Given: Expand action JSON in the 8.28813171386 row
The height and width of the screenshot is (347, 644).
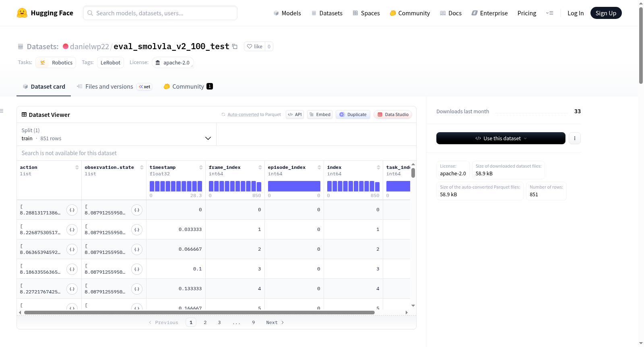Looking at the screenshot, I should [x=72, y=210].
